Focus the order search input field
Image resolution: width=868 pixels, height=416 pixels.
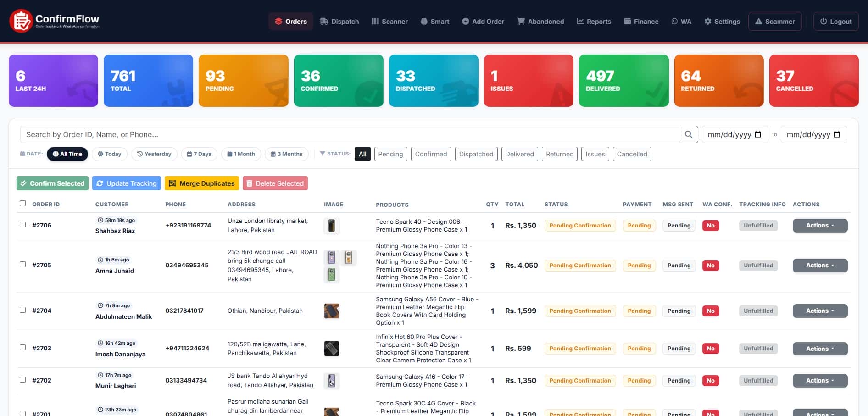tap(349, 134)
